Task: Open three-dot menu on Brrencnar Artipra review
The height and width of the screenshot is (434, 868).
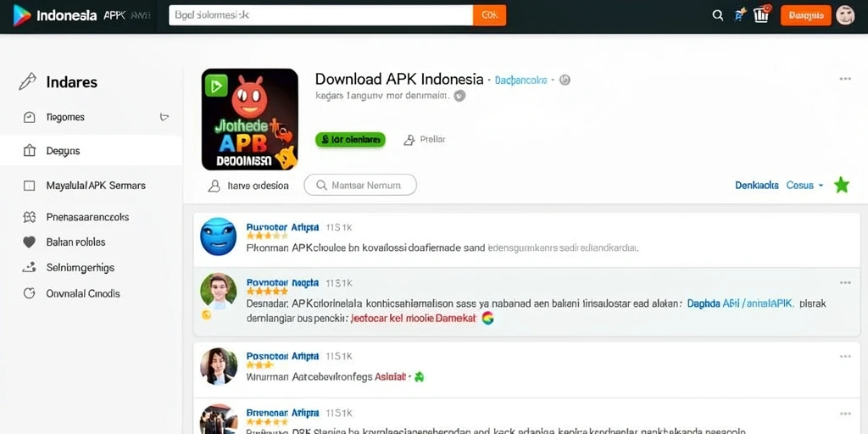Action: click(845, 414)
